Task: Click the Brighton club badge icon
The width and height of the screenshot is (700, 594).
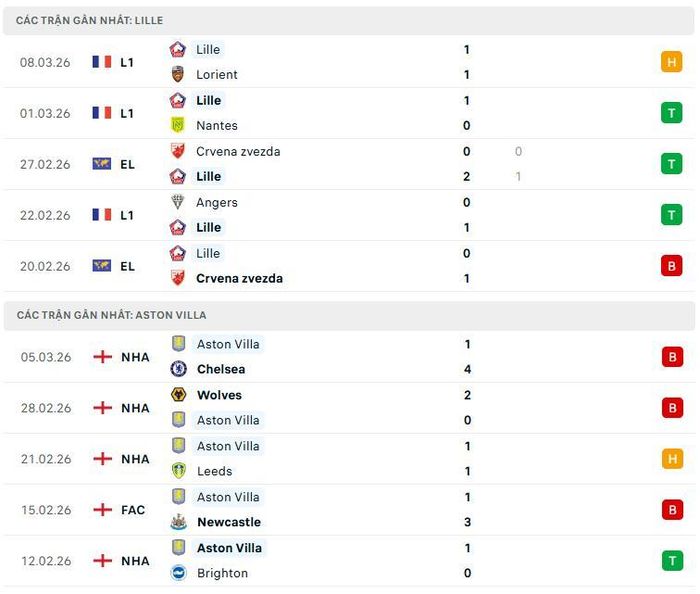Action: (x=178, y=573)
